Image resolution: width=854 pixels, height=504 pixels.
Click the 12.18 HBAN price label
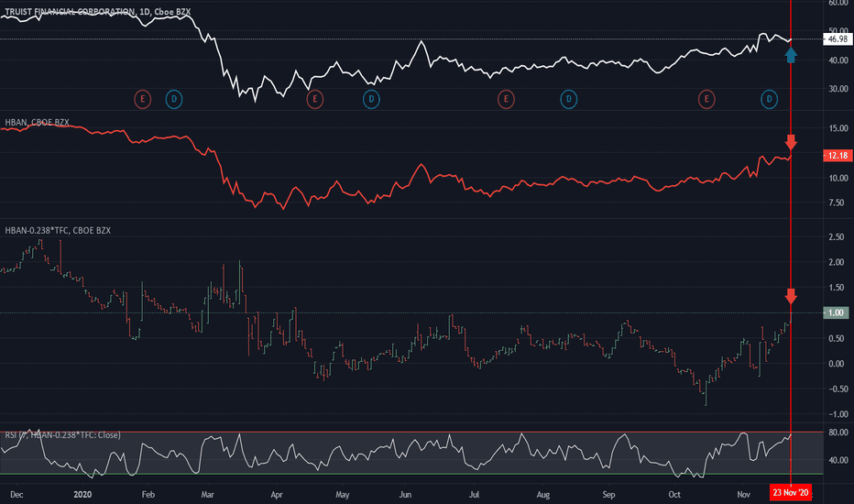point(838,156)
